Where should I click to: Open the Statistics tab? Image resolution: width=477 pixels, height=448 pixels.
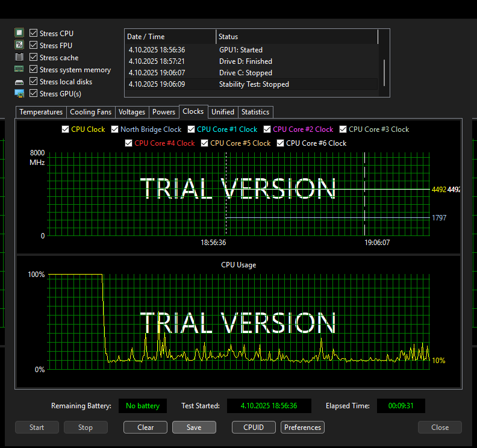click(x=255, y=112)
